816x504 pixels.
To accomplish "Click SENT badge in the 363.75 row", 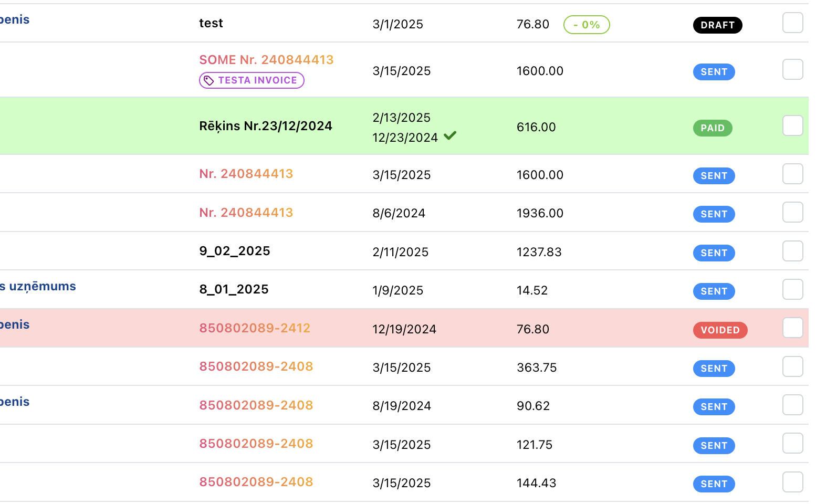I will [714, 369].
